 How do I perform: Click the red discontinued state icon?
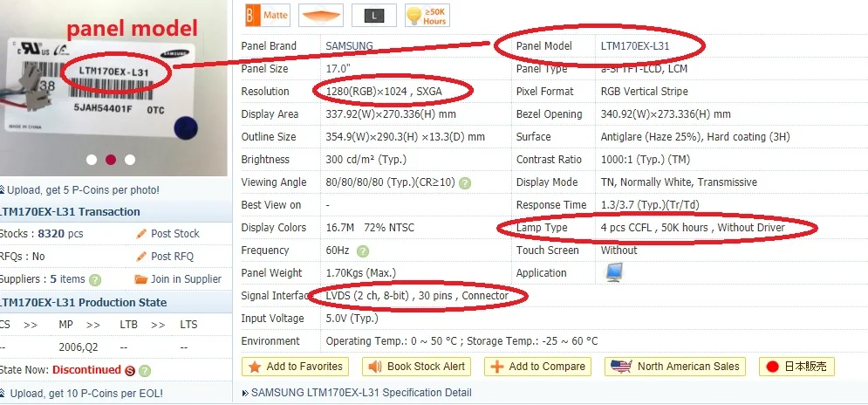130,371
